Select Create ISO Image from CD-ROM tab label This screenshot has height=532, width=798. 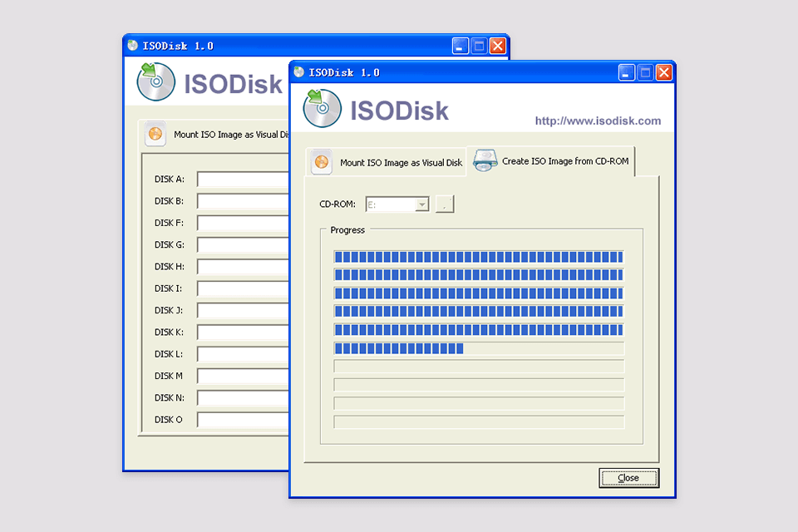point(564,161)
